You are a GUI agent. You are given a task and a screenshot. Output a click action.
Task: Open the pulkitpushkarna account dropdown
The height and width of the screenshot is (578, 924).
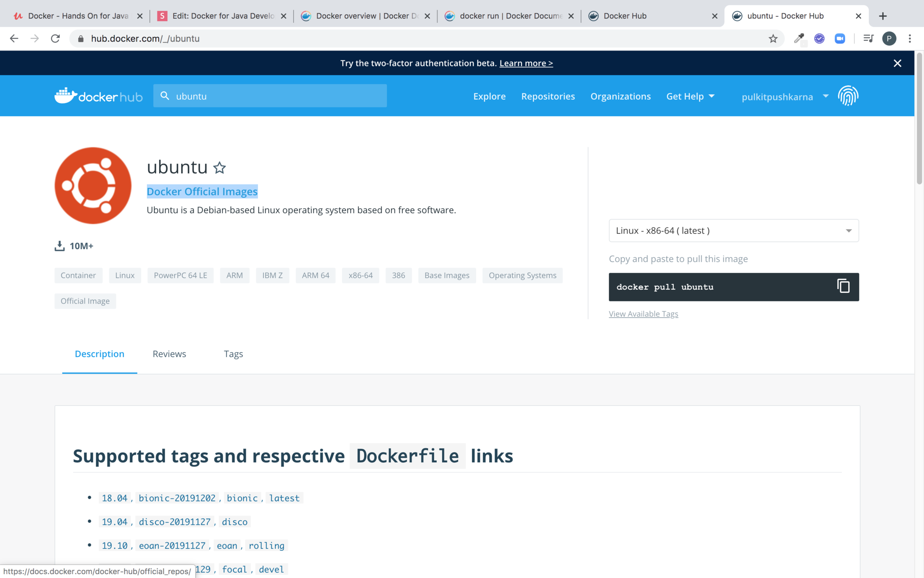pos(785,97)
